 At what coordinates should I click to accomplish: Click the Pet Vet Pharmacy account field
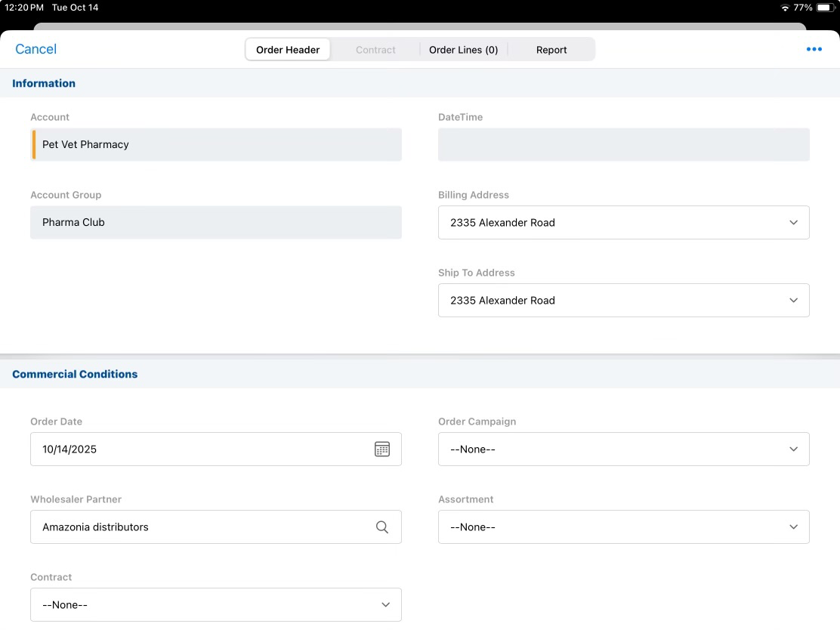(215, 145)
